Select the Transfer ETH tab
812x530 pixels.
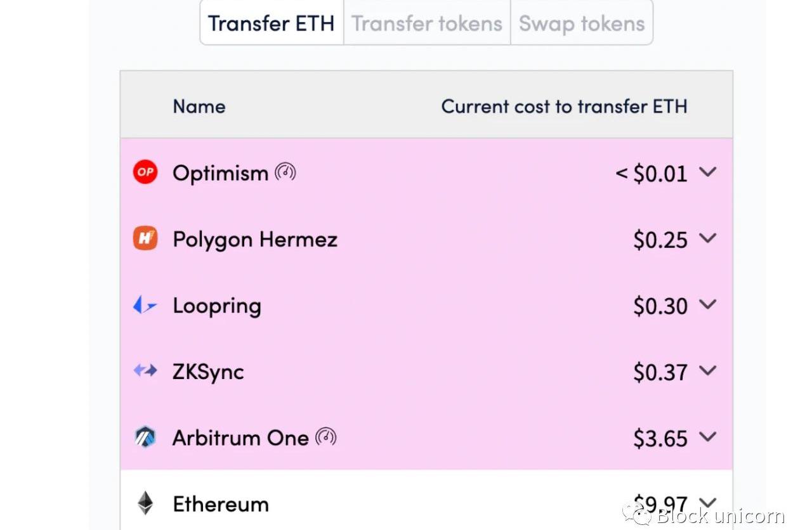click(x=272, y=23)
